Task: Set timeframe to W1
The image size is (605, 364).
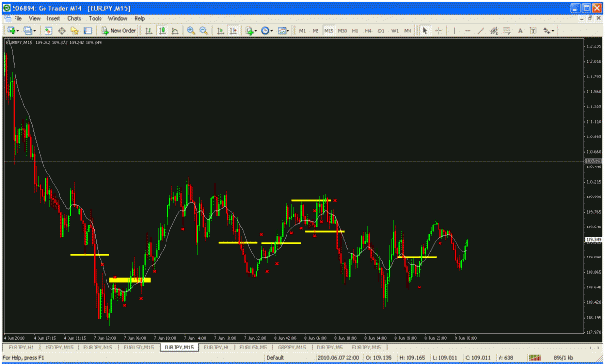Action: [x=395, y=30]
